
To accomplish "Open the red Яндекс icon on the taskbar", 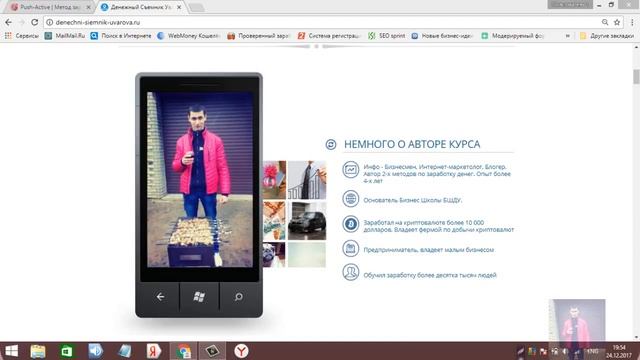I will click(154, 351).
